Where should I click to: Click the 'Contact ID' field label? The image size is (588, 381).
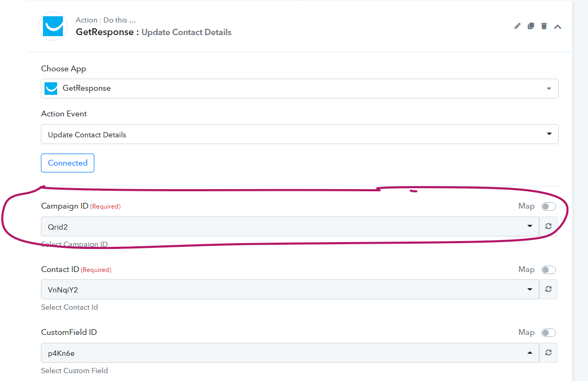(60, 269)
